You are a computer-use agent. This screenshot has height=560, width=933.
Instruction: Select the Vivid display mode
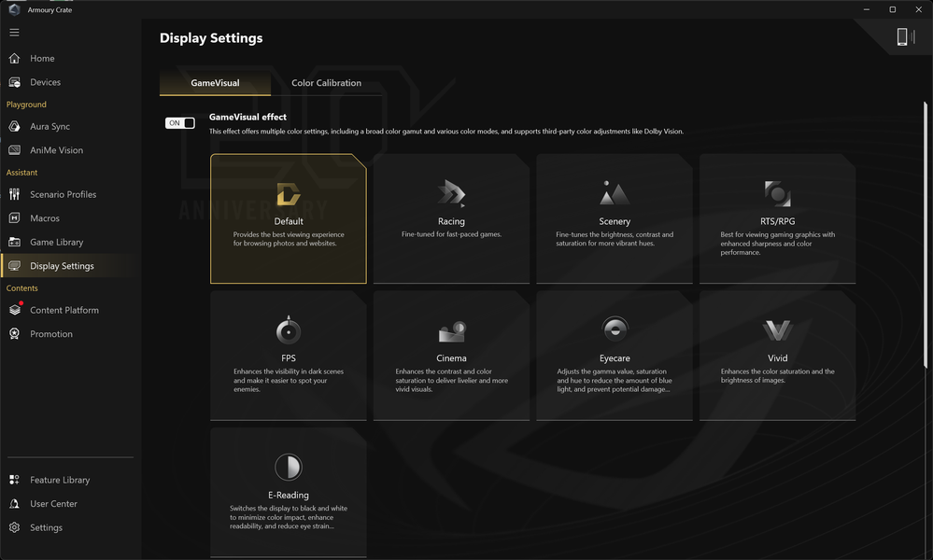778,356
